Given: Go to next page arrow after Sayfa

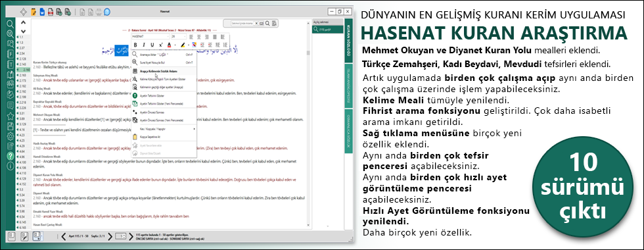Looking at the screenshot, I should pos(110,236).
